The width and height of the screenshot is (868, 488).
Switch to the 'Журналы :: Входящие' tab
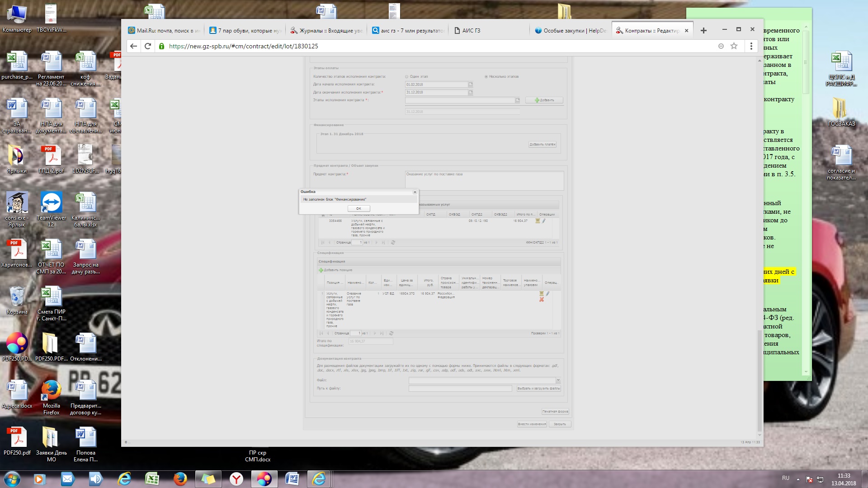tap(326, 30)
